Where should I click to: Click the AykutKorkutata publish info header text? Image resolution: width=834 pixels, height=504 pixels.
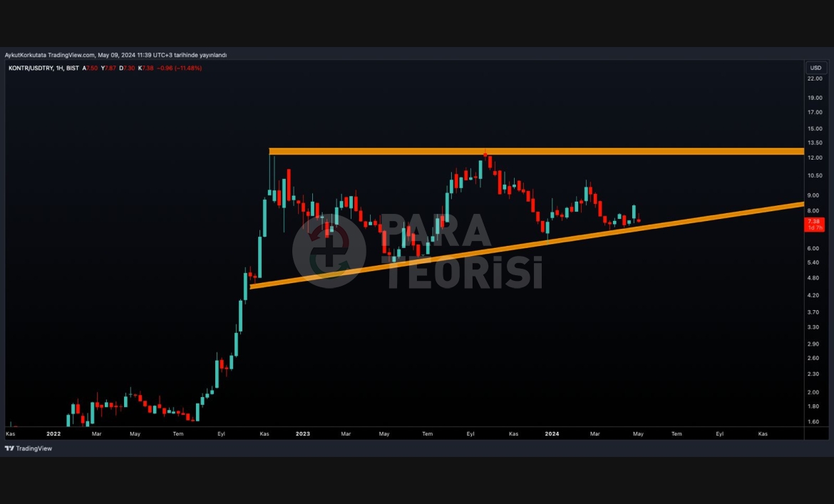coord(116,55)
